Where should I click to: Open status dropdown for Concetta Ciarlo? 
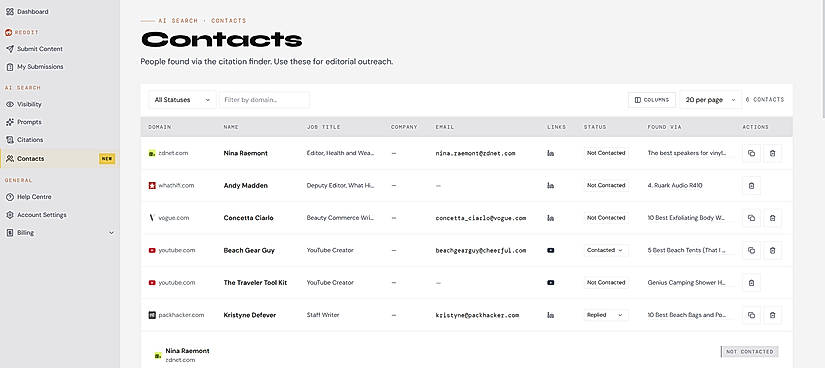[606, 218]
